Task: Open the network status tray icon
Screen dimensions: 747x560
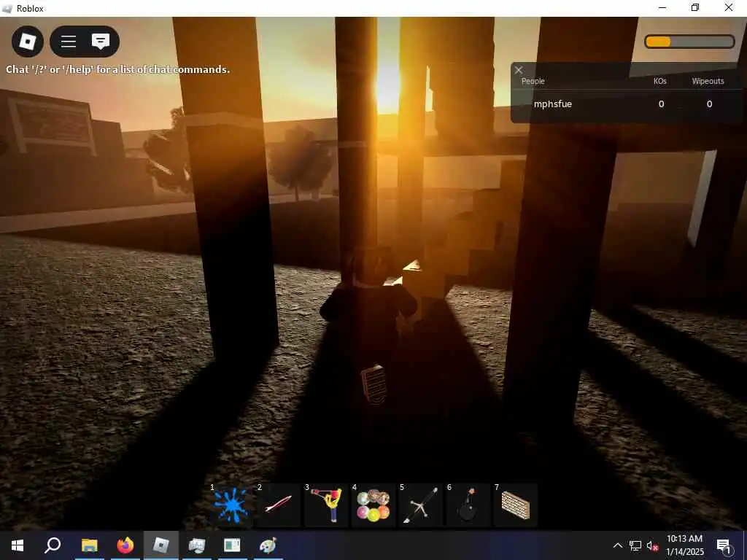Action: coord(635,545)
